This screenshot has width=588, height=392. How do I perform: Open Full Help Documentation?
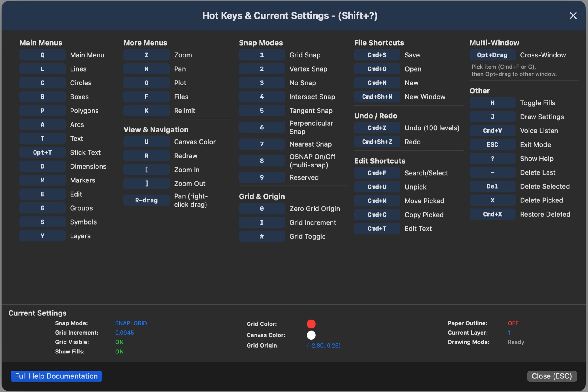(x=56, y=376)
